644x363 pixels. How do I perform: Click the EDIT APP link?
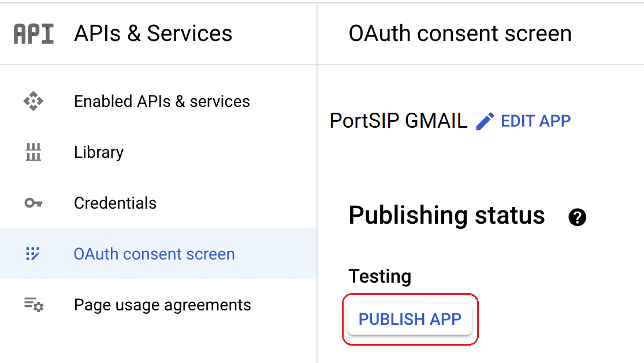(535, 121)
